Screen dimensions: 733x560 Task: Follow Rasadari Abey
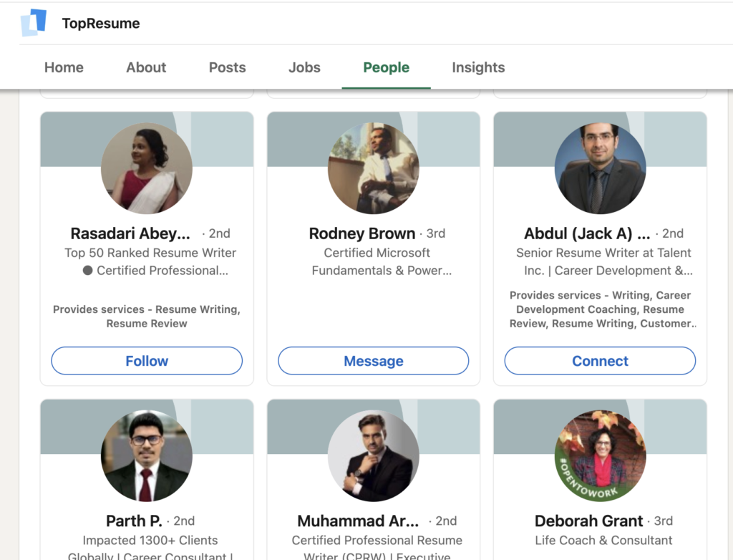pos(147,361)
